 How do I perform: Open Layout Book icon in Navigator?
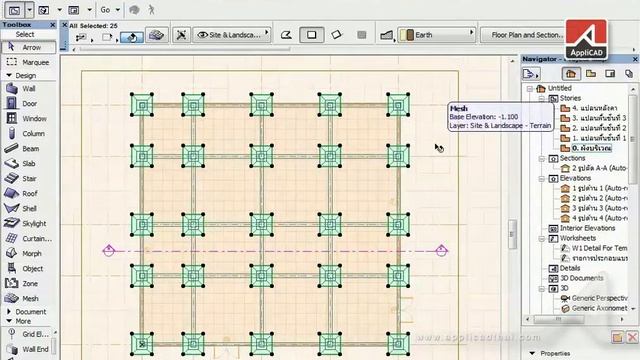(x=610, y=74)
